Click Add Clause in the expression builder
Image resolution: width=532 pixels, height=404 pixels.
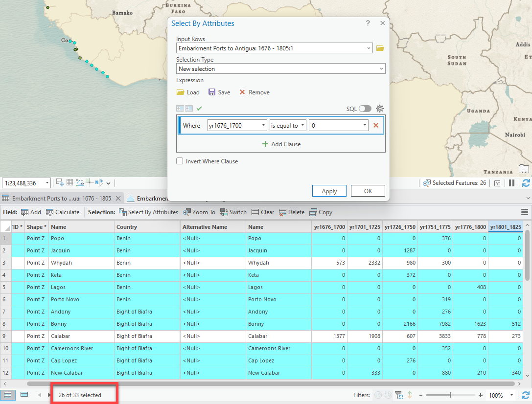281,144
